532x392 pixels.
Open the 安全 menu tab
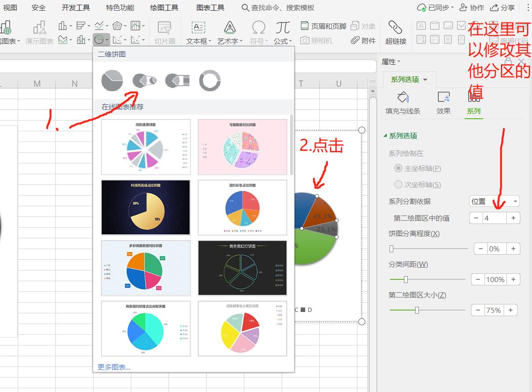pyautogui.click(x=38, y=7)
